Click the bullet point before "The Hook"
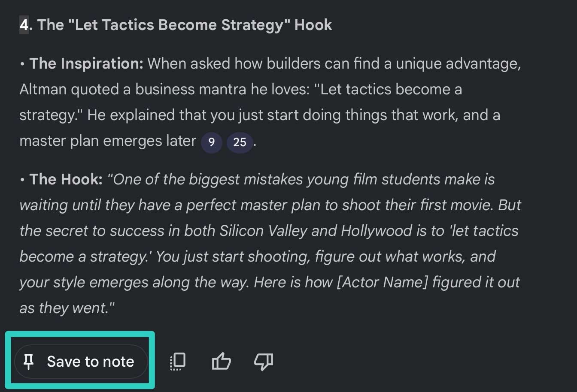The width and height of the screenshot is (577, 392). click(22, 180)
